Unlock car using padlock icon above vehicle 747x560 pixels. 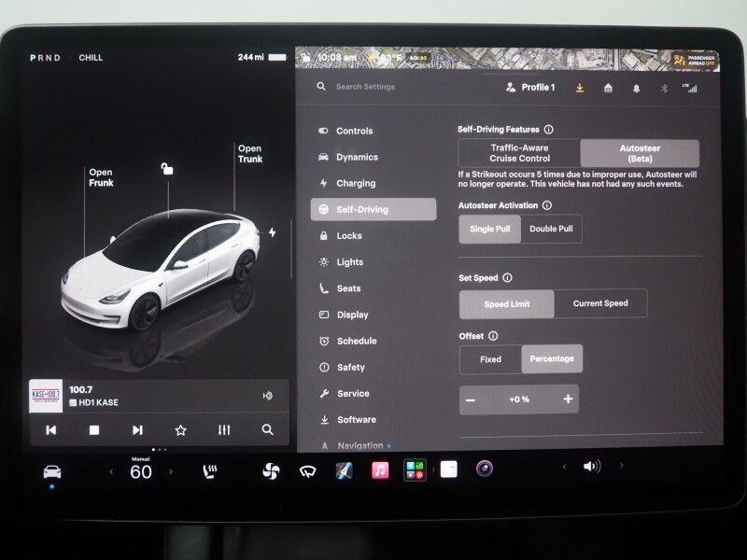coord(167,169)
